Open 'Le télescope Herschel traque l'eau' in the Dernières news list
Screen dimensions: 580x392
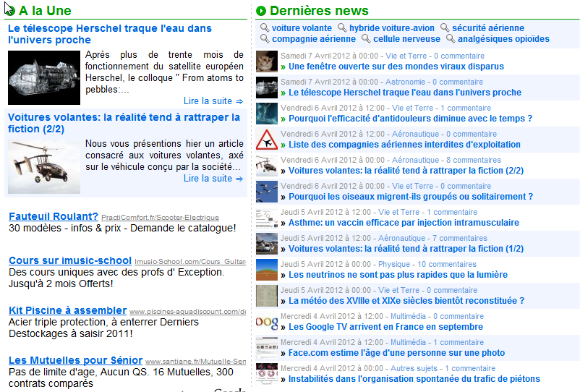click(405, 93)
